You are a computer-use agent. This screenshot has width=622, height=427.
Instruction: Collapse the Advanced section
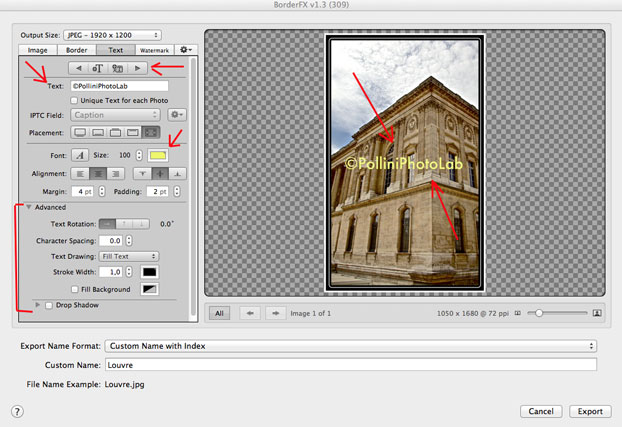click(x=29, y=207)
